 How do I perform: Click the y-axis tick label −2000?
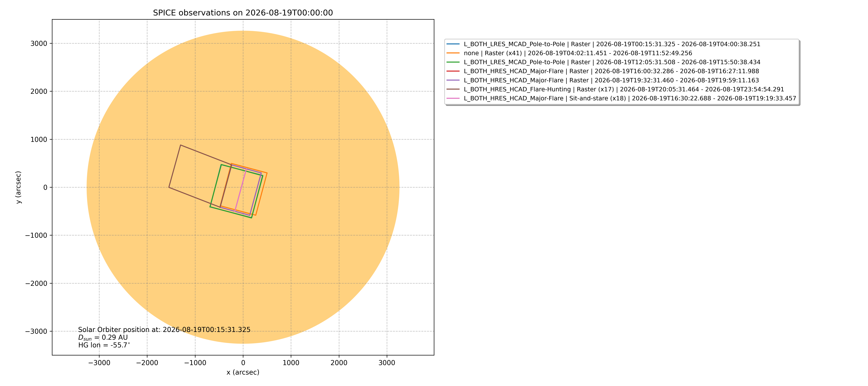[36, 284]
